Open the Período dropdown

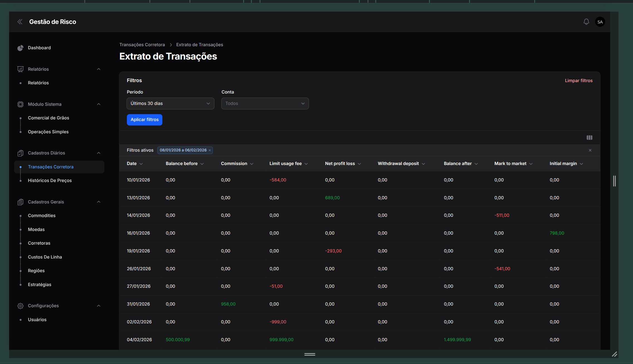170,104
